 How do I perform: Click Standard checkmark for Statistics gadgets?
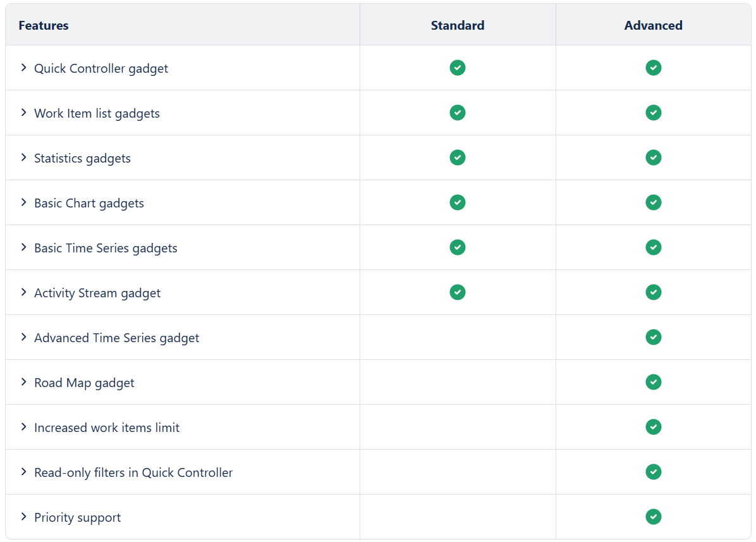click(x=458, y=157)
